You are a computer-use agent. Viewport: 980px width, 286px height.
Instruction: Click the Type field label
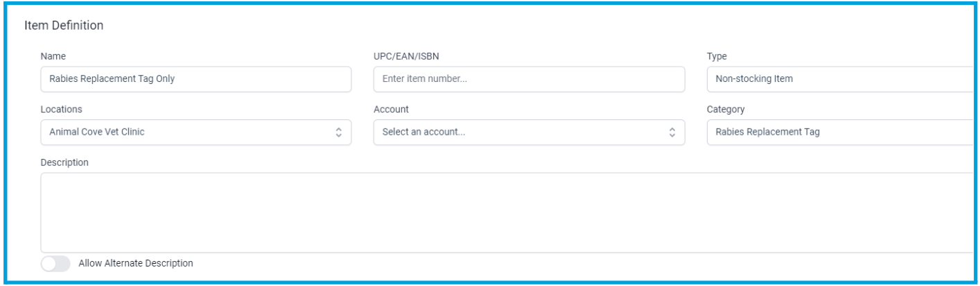point(717,56)
